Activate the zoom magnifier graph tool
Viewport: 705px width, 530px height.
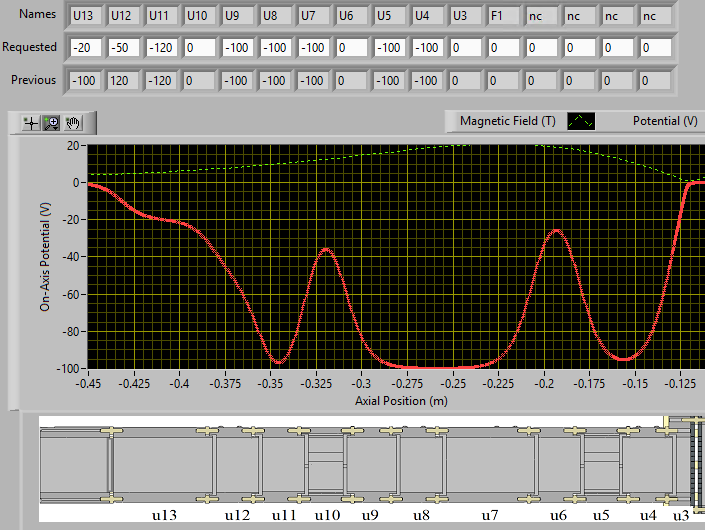52,123
